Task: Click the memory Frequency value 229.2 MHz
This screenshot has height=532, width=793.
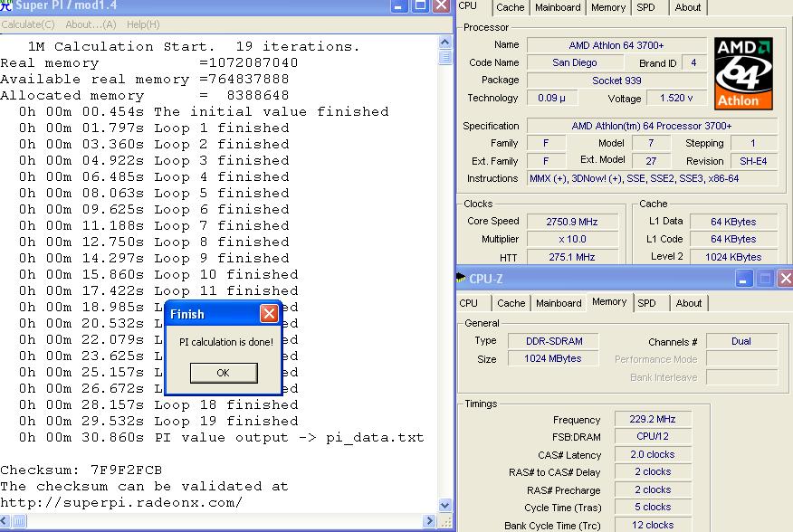Action: pos(653,419)
